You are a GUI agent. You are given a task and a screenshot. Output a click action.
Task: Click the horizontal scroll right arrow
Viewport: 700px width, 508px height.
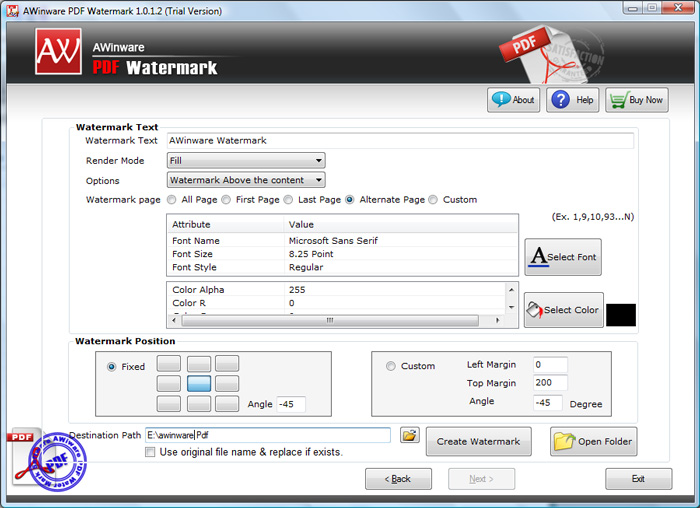[x=497, y=321]
